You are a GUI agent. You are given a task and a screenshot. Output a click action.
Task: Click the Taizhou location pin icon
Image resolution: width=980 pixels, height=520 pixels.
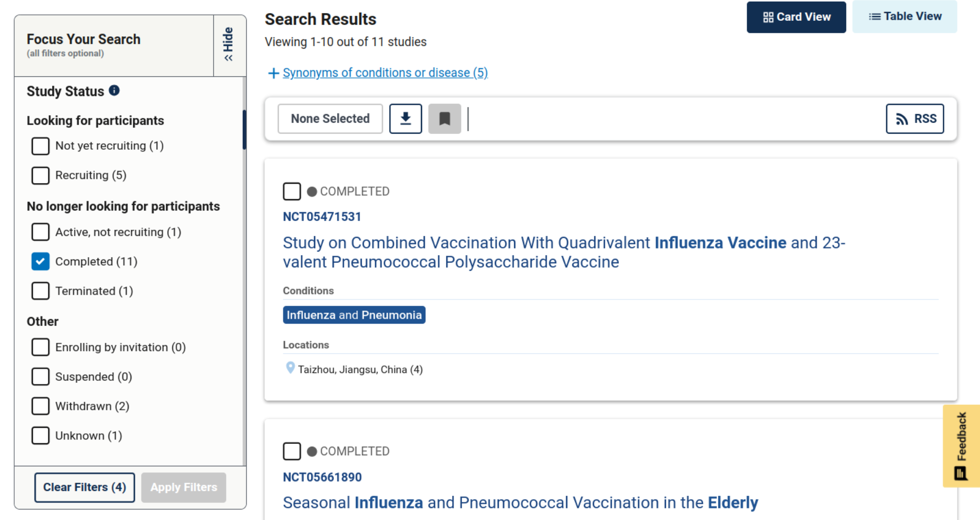pyautogui.click(x=290, y=368)
